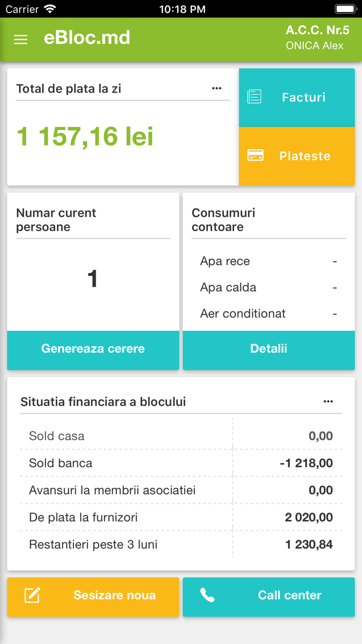Open the three-dot menu for Total de plata

pyautogui.click(x=217, y=89)
